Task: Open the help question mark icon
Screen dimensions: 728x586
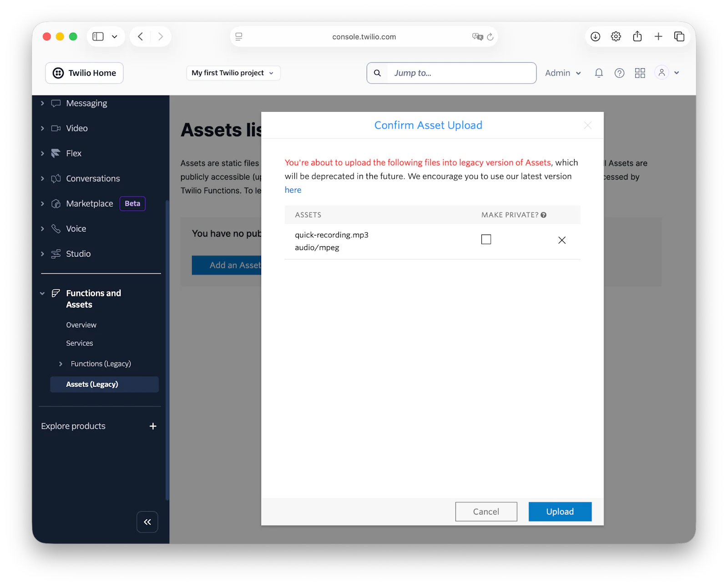Action: [x=619, y=73]
